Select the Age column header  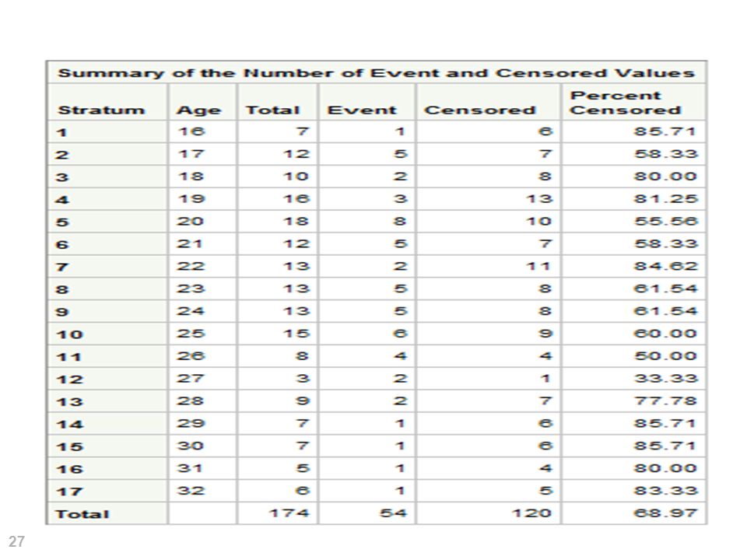[x=198, y=110]
